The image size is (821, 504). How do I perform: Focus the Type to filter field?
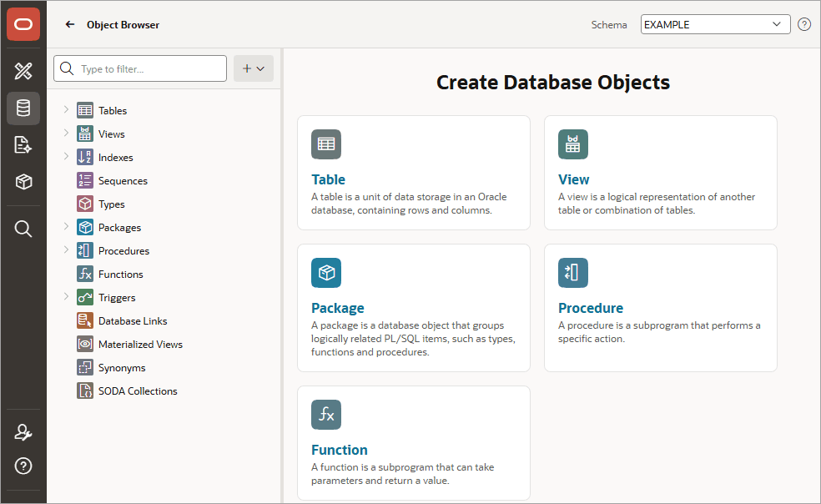(x=140, y=68)
